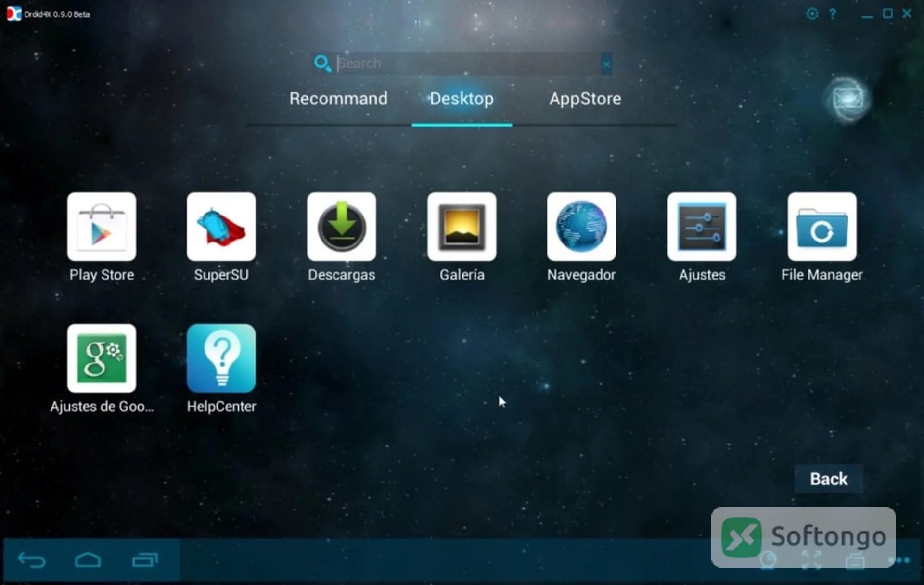
Task: Clear the search box with the X
Action: pyautogui.click(x=606, y=64)
